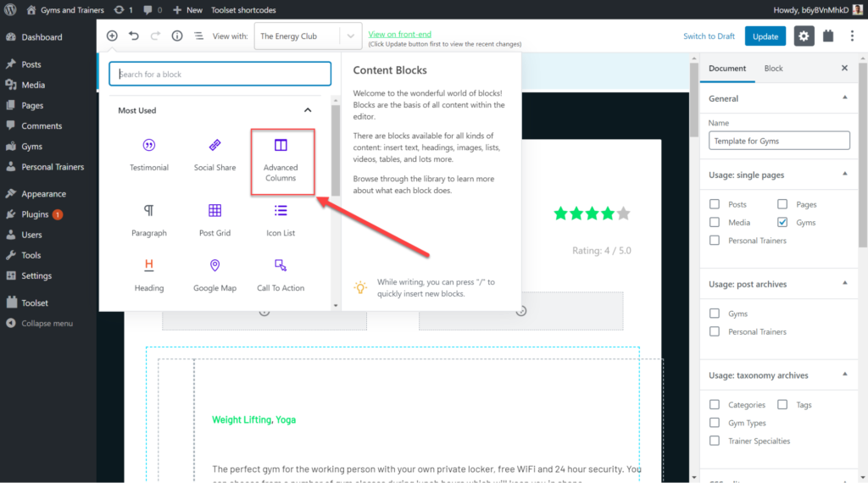
Task: Uncheck the Gyms single pages checkbox
Action: (782, 222)
